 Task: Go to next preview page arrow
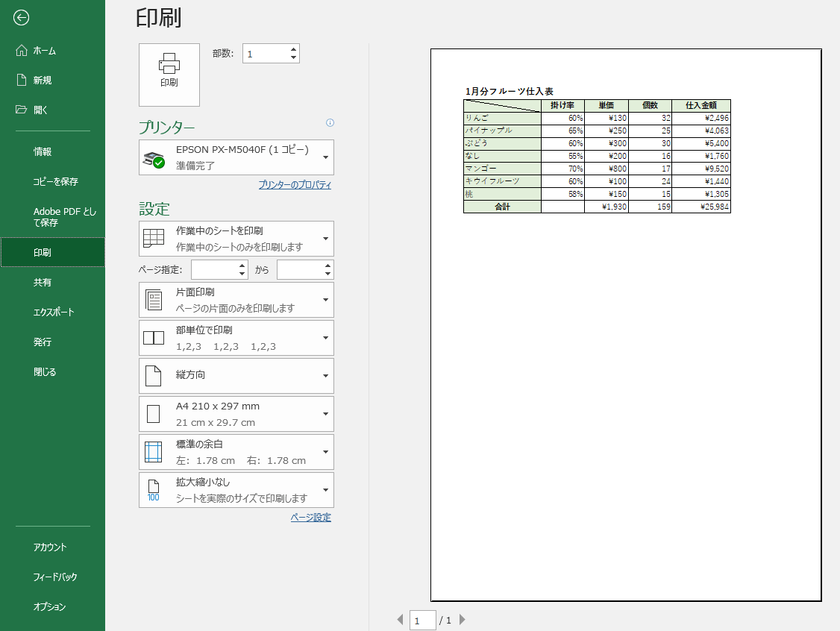pos(463,620)
